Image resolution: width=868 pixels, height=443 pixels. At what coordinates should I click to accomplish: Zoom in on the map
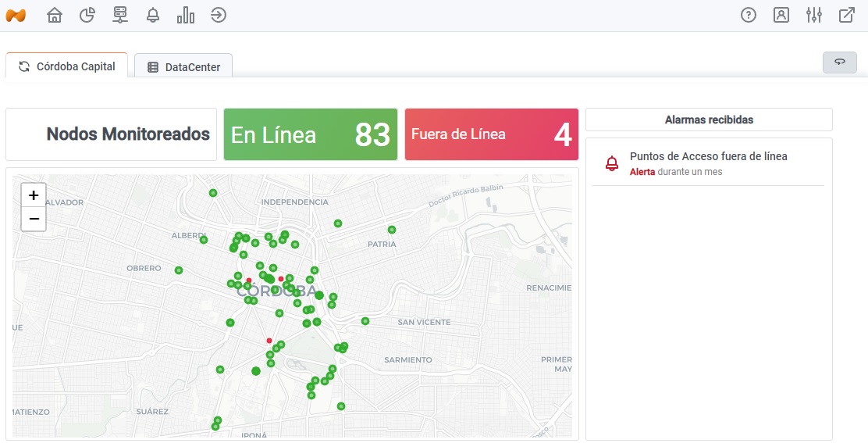point(34,195)
